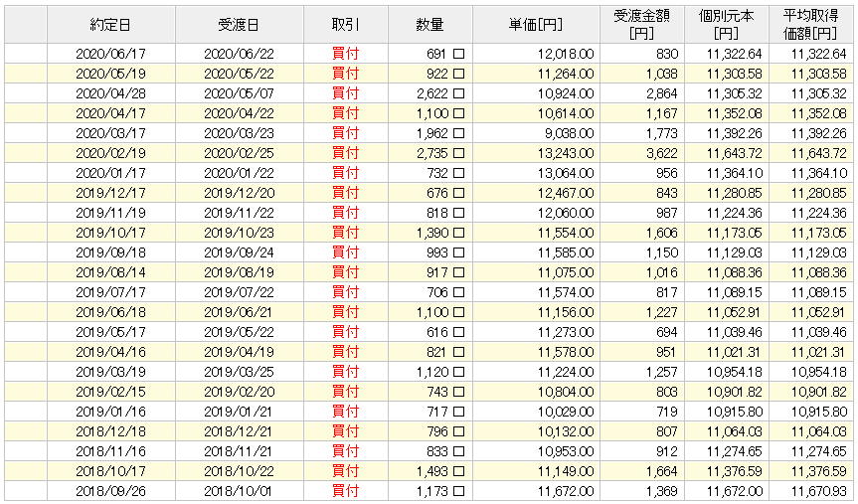
Task: Click settlement amount 1,664
Action: pyautogui.click(x=662, y=472)
